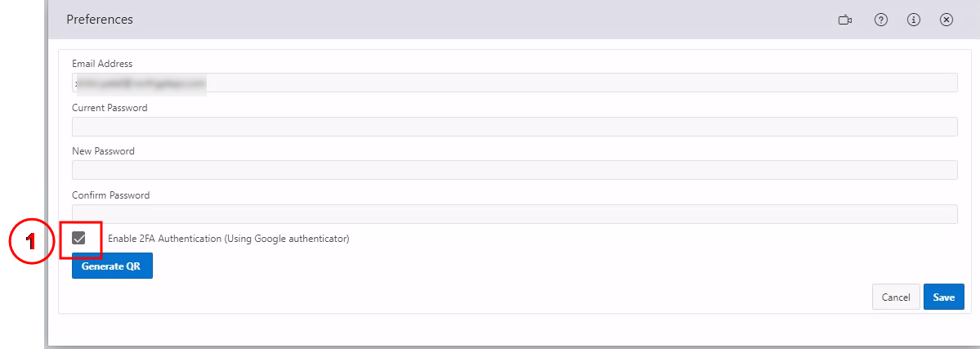Open help via the question mark icon
The height and width of the screenshot is (349, 980).
(x=880, y=20)
